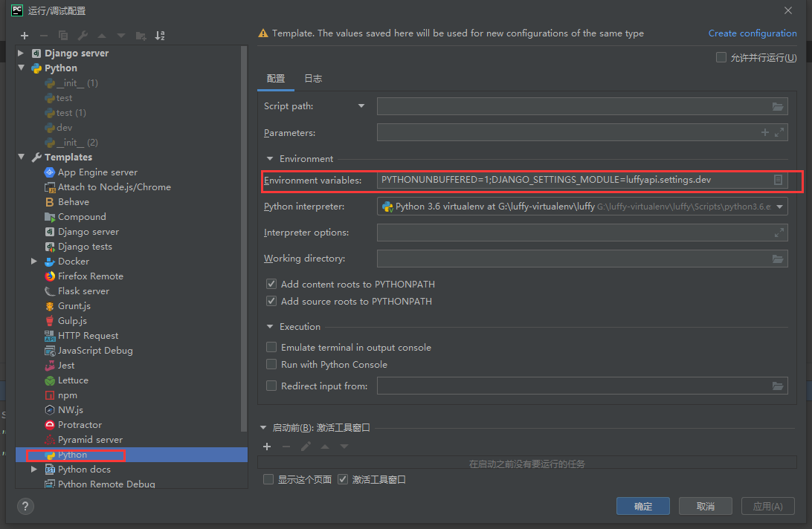812x529 pixels.
Task: Move configuration up arrow in toolbar
Action: click(102, 36)
